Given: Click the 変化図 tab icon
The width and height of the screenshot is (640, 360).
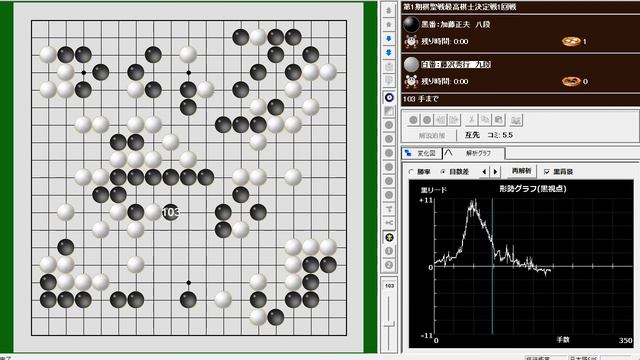Looking at the screenshot, I should pos(408,153).
